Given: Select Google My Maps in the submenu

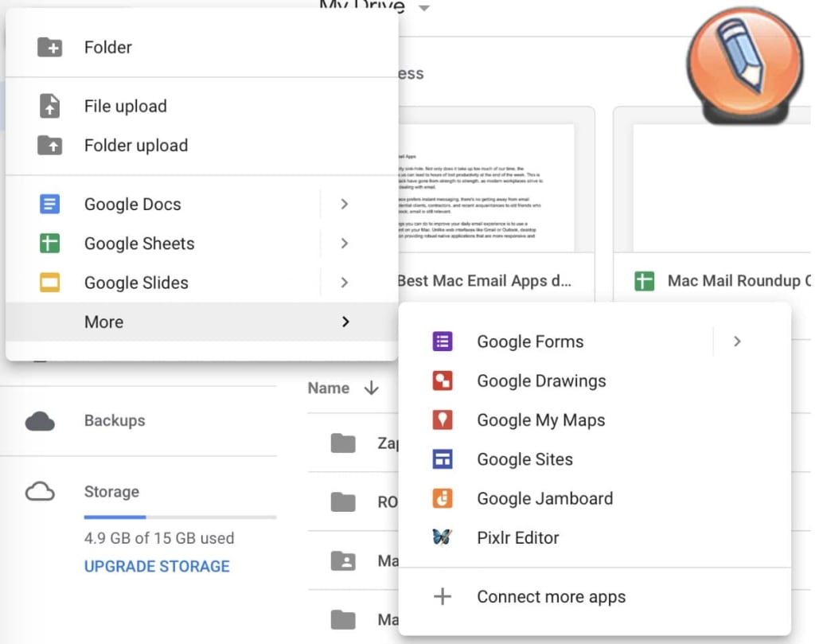Looking at the screenshot, I should [595, 420].
